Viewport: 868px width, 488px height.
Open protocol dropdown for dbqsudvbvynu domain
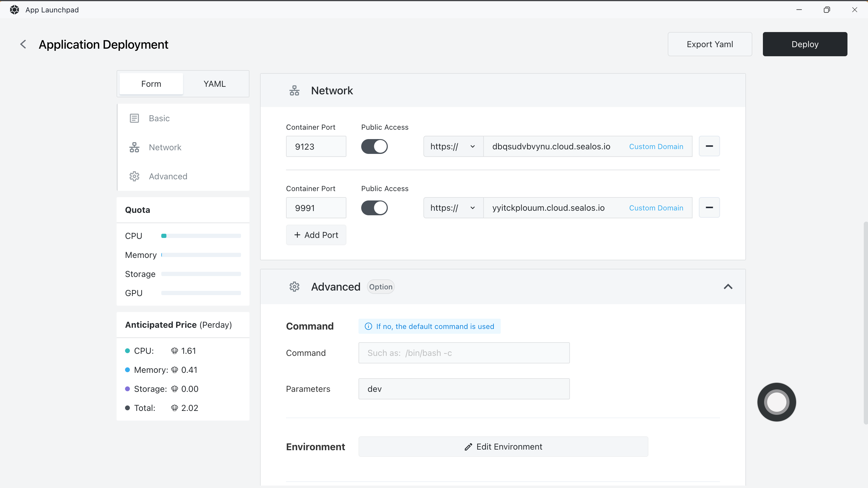pyautogui.click(x=453, y=147)
